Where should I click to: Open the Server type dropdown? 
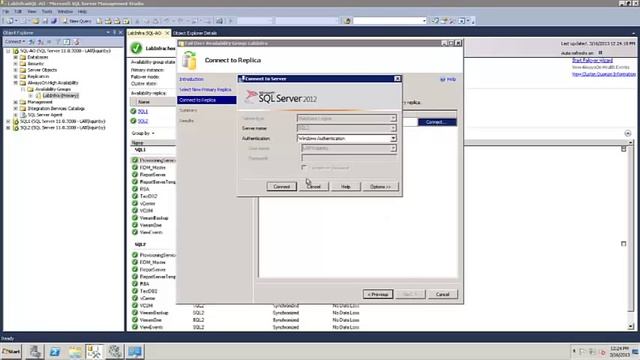(393, 118)
